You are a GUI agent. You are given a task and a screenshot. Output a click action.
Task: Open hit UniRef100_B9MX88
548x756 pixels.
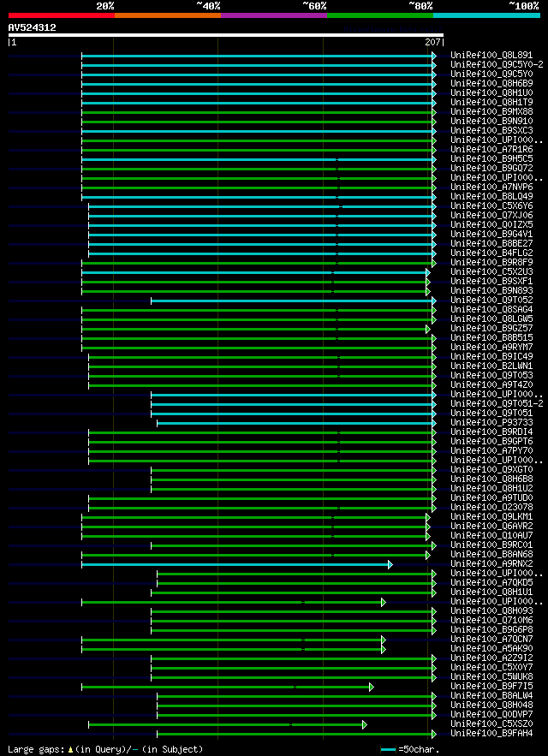(x=491, y=112)
